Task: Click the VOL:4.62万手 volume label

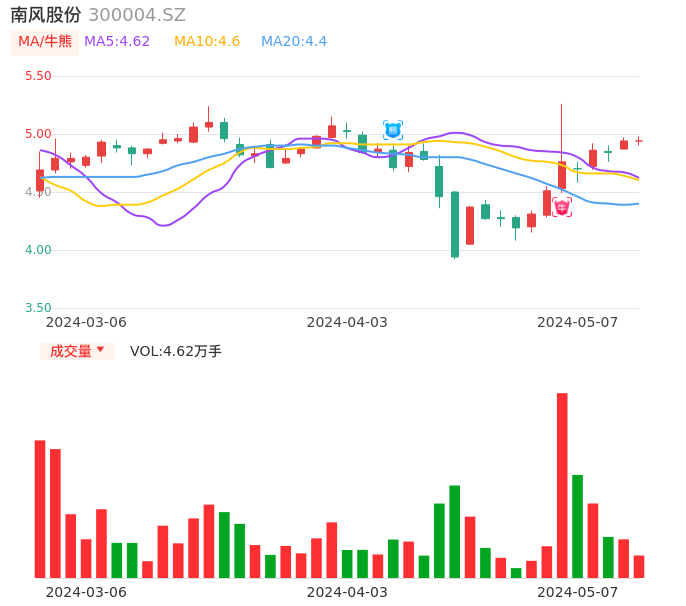Action: [176, 351]
